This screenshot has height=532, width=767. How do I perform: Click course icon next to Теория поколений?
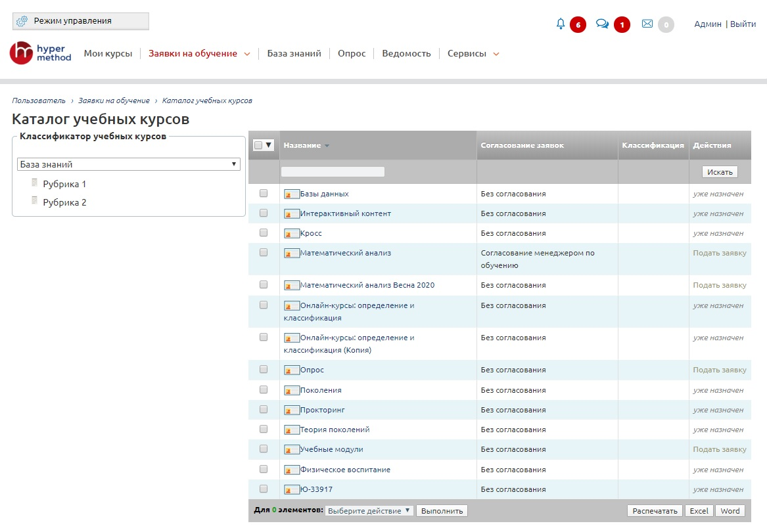292,430
